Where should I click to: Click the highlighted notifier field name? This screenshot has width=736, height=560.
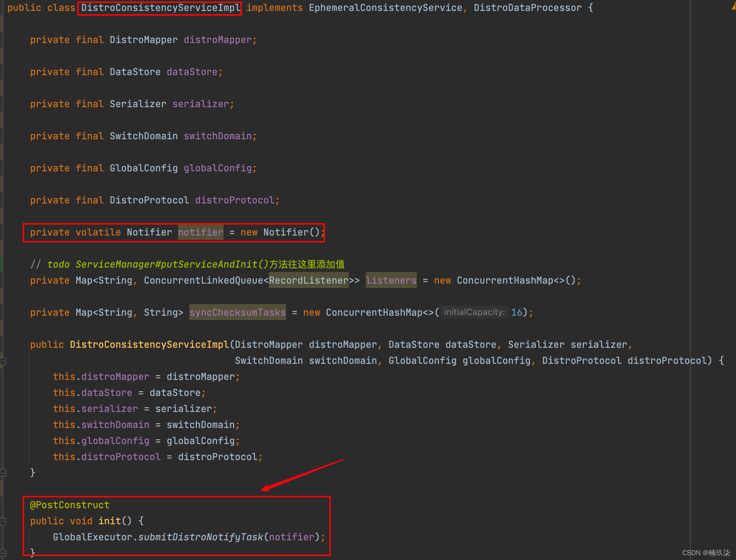(200, 232)
